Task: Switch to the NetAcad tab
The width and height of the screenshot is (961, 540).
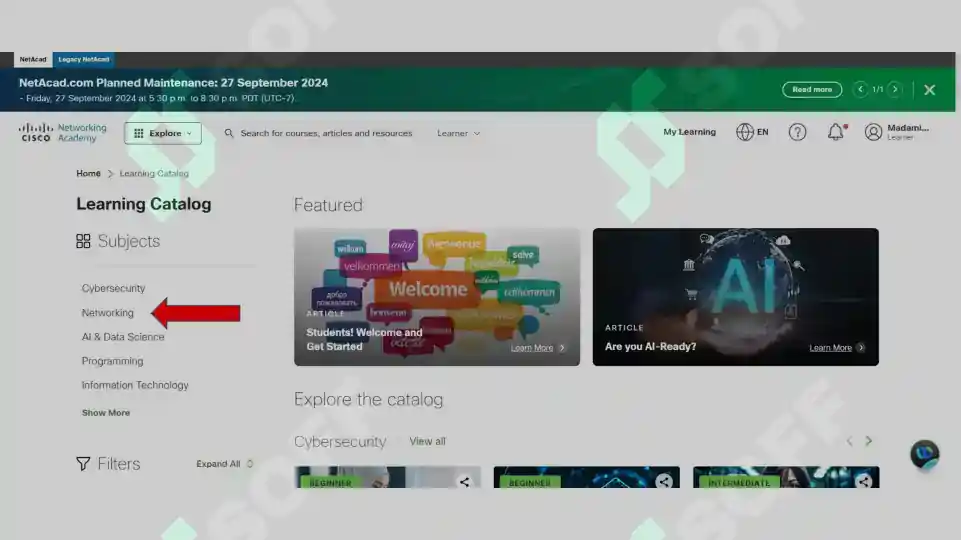Action: coord(33,59)
